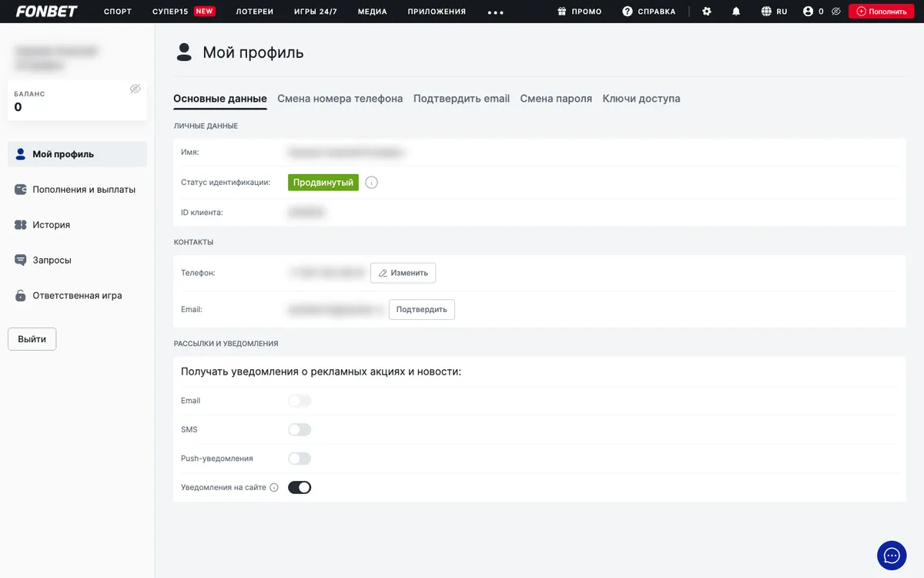Click the account avatar icon in header

click(x=808, y=12)
